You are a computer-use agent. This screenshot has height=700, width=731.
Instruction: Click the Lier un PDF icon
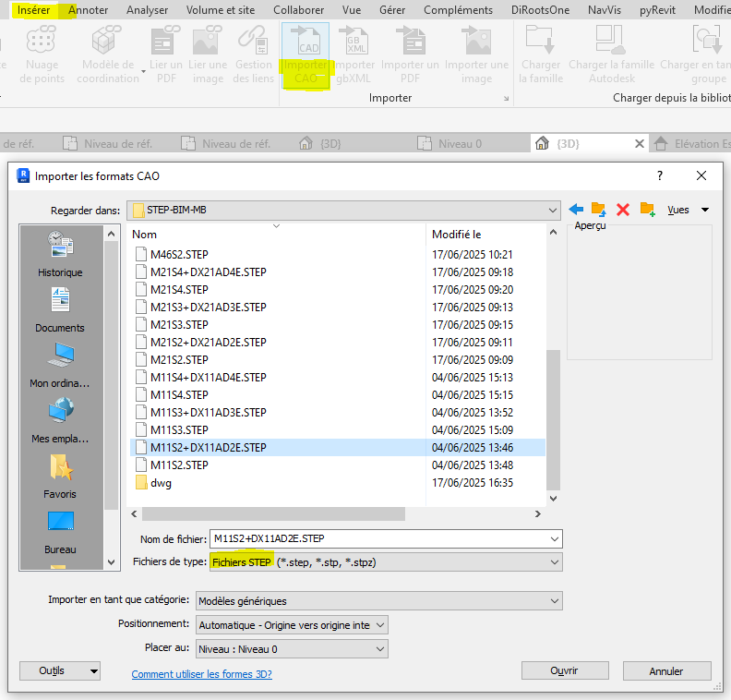[x=167, y=54]
